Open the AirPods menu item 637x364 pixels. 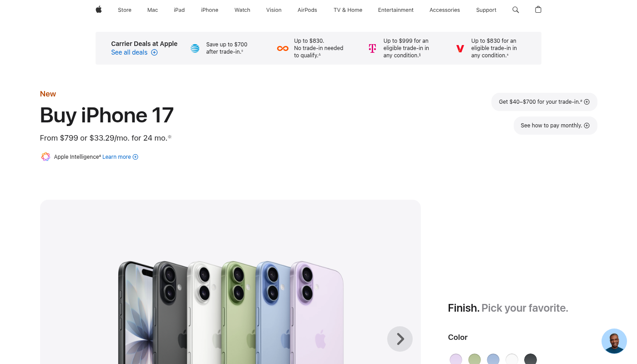pyautogui.click(x=307, y=10)
